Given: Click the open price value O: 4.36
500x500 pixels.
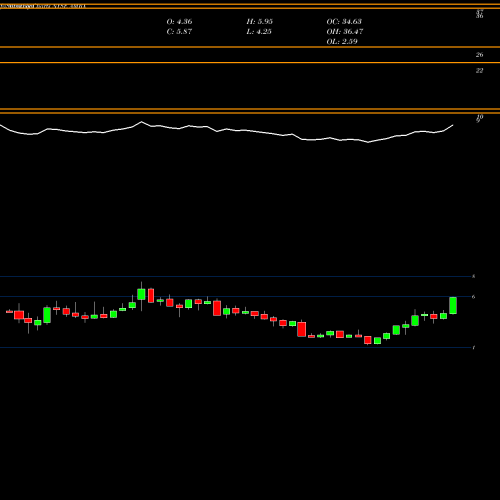Looking at the screenshot, I should pyautogui.click(x=179, y=22).
